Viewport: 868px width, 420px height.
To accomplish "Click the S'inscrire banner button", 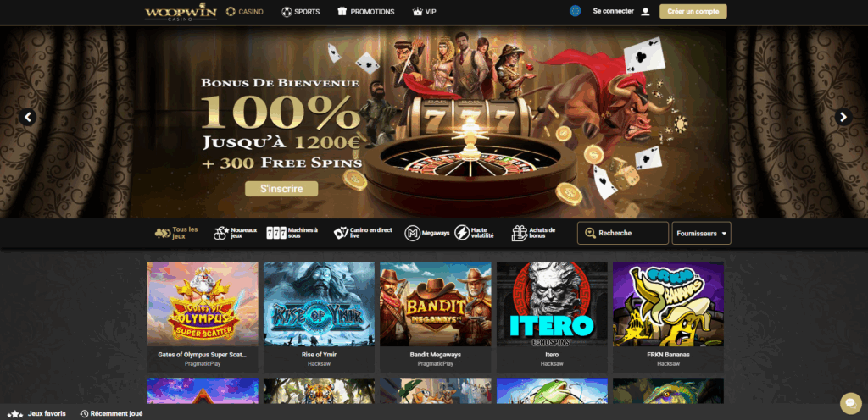I will coord(281,189).
